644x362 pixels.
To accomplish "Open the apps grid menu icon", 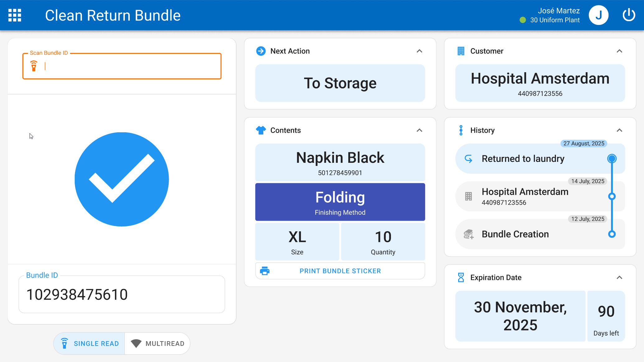I will 15,15.
